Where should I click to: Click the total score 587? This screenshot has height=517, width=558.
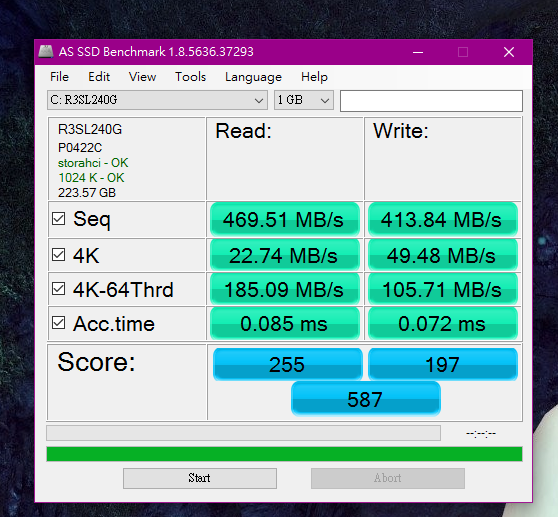(x=366, y=399)
